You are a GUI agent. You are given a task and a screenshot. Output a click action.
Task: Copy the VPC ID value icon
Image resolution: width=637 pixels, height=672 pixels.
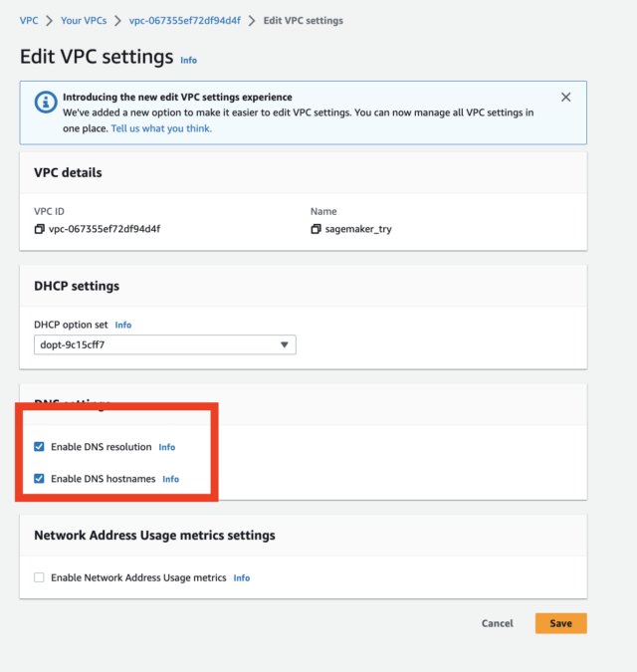tap(40, 229)
